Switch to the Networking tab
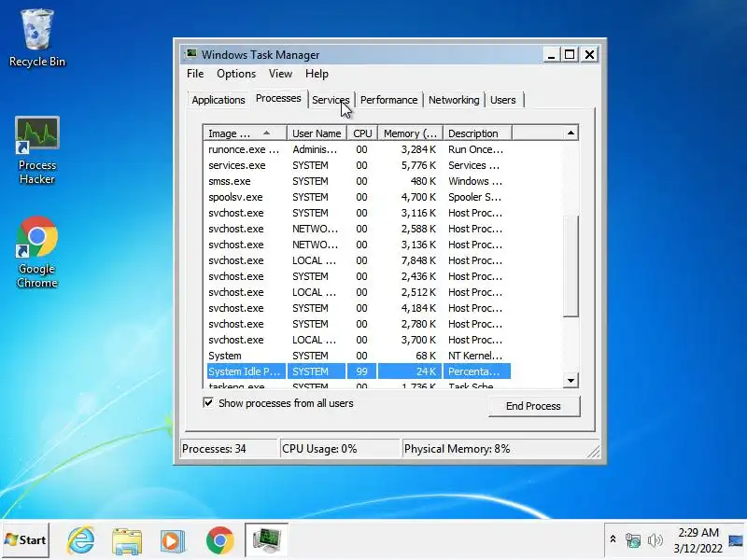This screenshot has width=747, height=560. pyautogui.click(x=454, y=100)
